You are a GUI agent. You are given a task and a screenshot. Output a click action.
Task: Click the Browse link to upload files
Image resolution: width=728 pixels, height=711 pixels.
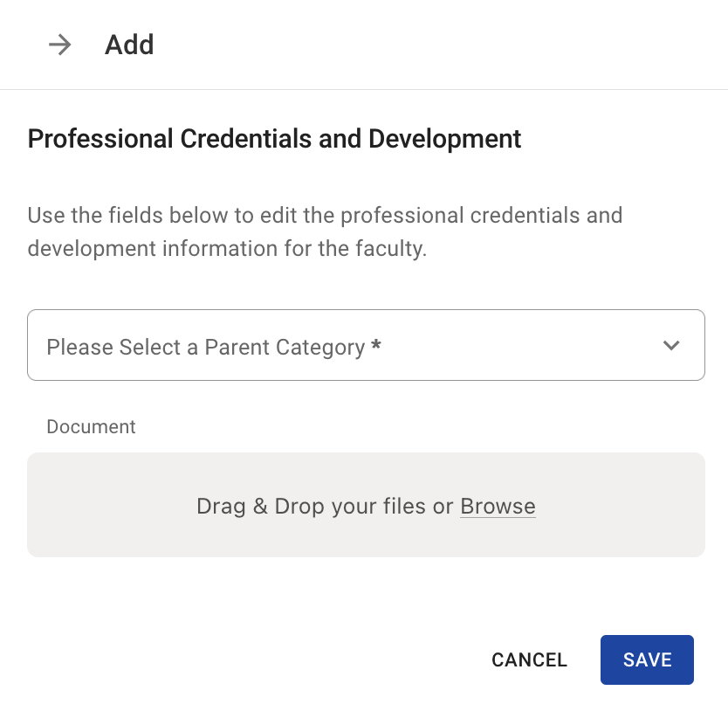(498, 507)
